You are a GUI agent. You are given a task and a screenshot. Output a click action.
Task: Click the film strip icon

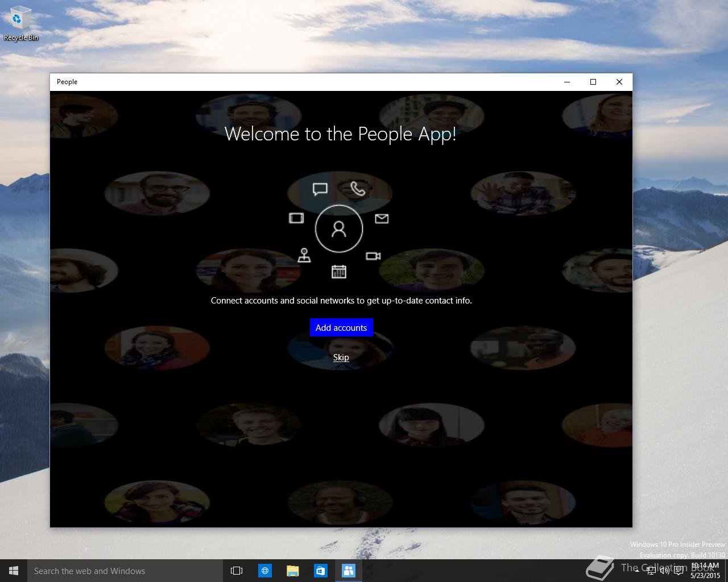click(x=296, y=218)
